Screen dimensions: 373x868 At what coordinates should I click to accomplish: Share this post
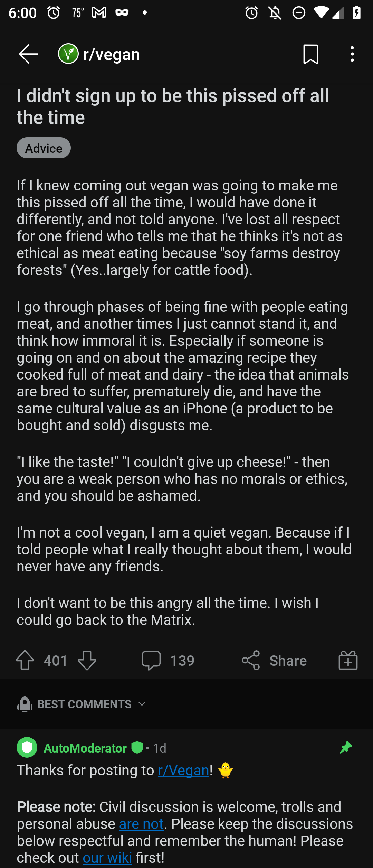pyautogui.click(x=274, y=660)
